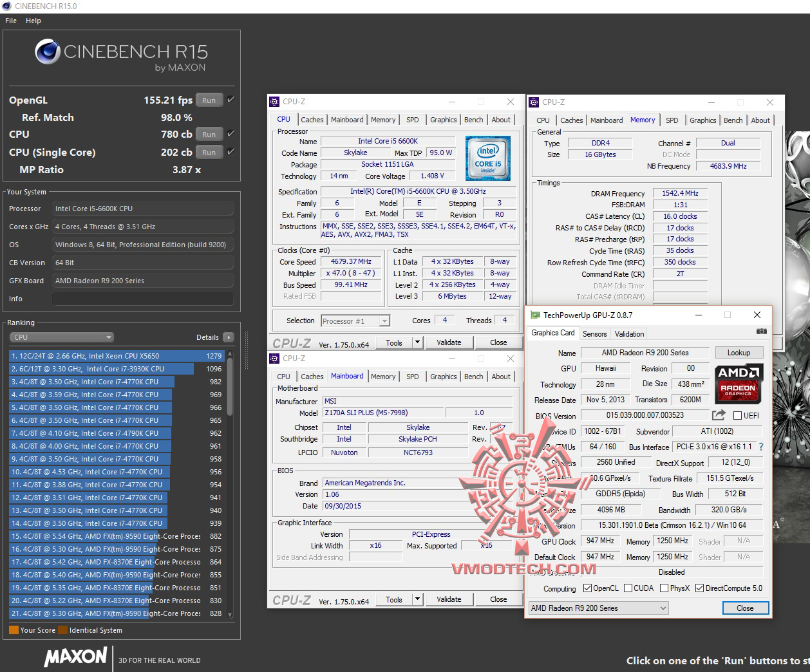The image size is (810, 672).
Task: Toggle the DirectCompute 5.0 checkbox
Action: pos(699,588)
